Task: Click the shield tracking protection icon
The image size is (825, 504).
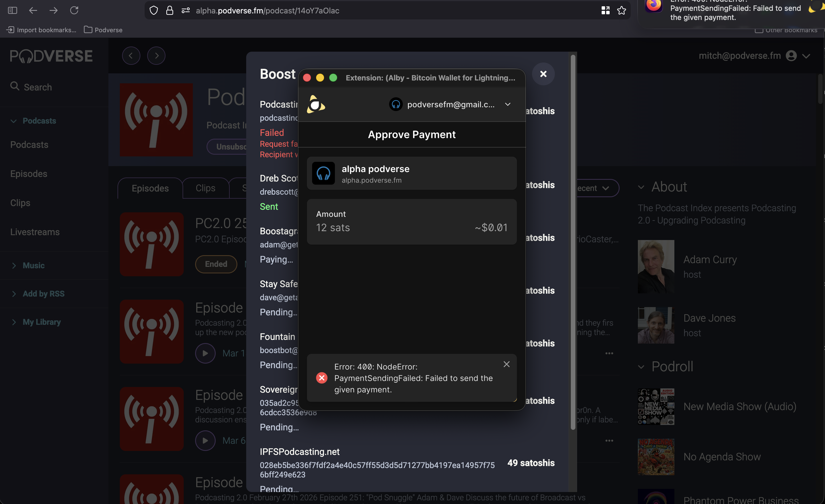Action: [x=154, y=10]
